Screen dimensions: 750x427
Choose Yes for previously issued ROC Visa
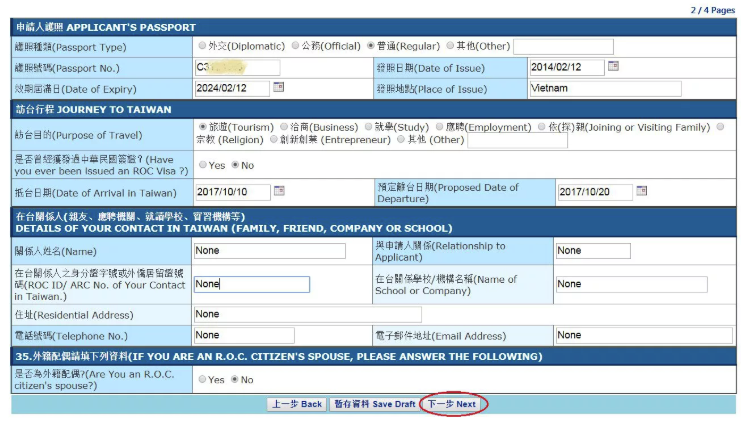coord(203,165)
